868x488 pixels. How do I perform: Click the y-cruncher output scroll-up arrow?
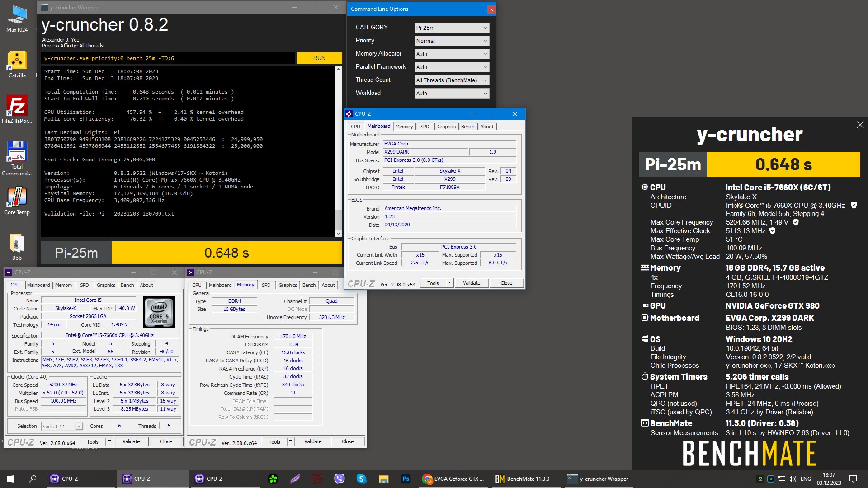tap(338, 70)
